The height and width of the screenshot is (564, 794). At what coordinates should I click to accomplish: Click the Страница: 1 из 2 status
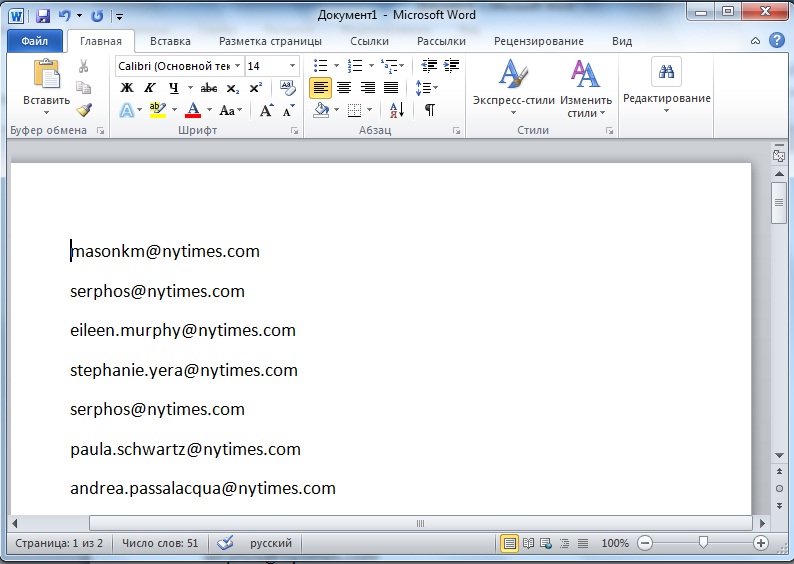tap(59, 543)
